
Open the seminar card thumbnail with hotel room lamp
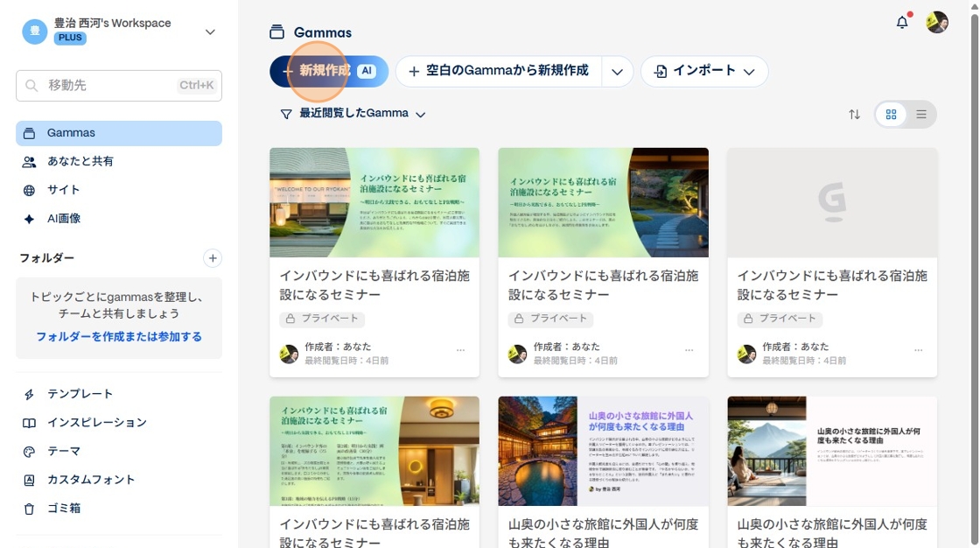tap(374, 451)
